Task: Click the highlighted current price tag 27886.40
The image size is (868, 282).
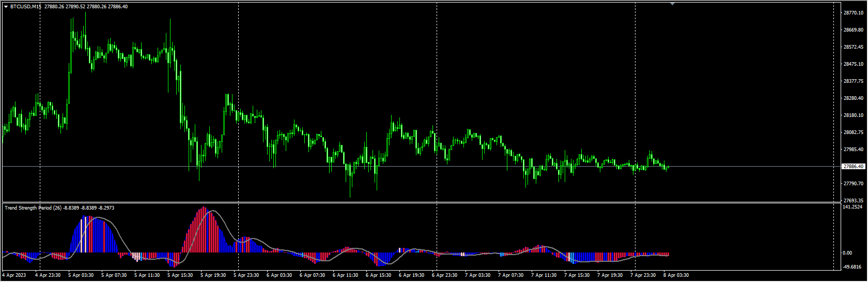Action: tap(854, 167)
